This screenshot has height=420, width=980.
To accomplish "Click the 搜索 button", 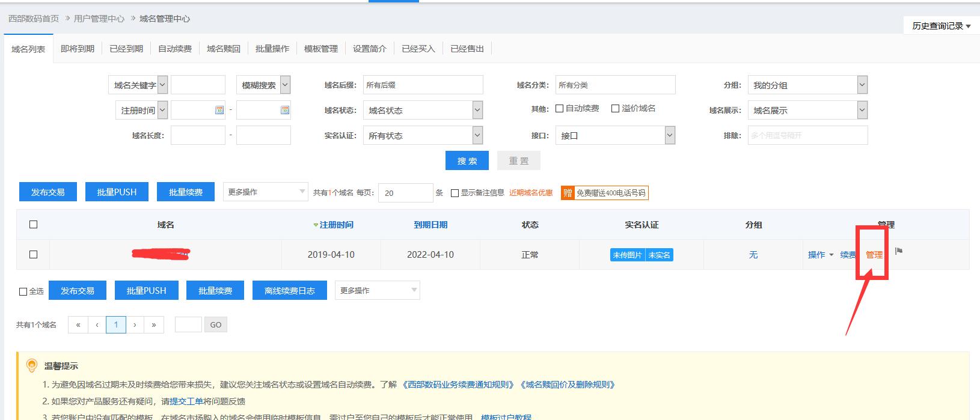I will (467, 160).
